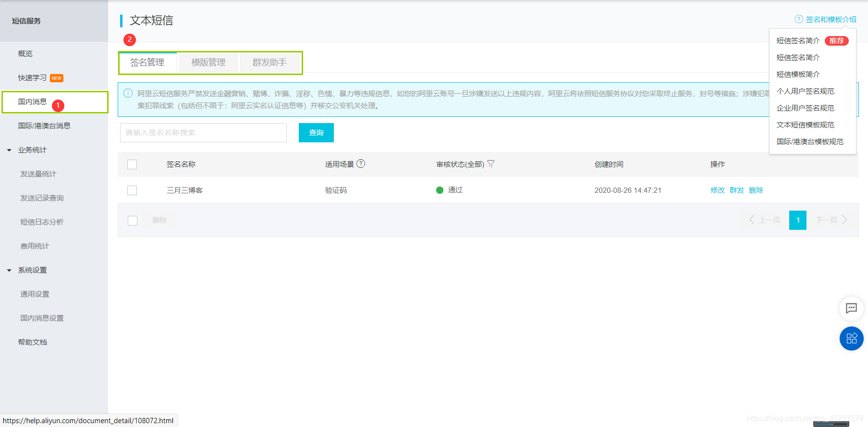Click the 三月三博客 signature name cell
This screenshot has height=427, width=868.
(x=184, y=190)
